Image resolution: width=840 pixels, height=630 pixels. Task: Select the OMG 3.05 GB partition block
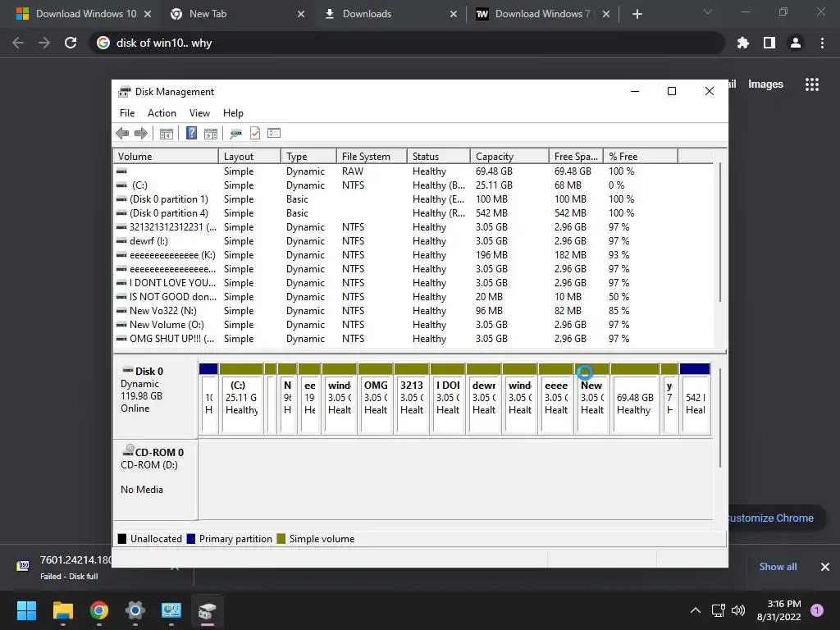pyautogui.click(x=376, y=398)
